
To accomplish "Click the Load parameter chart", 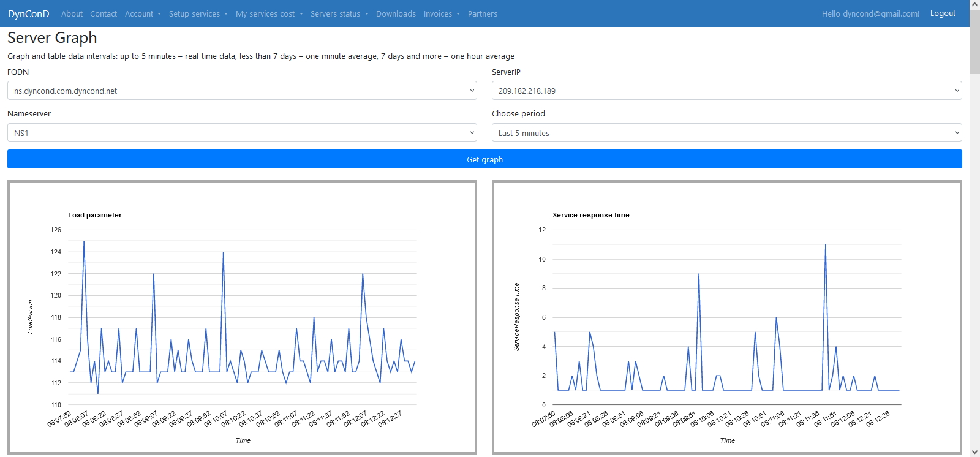I will 242,317.
